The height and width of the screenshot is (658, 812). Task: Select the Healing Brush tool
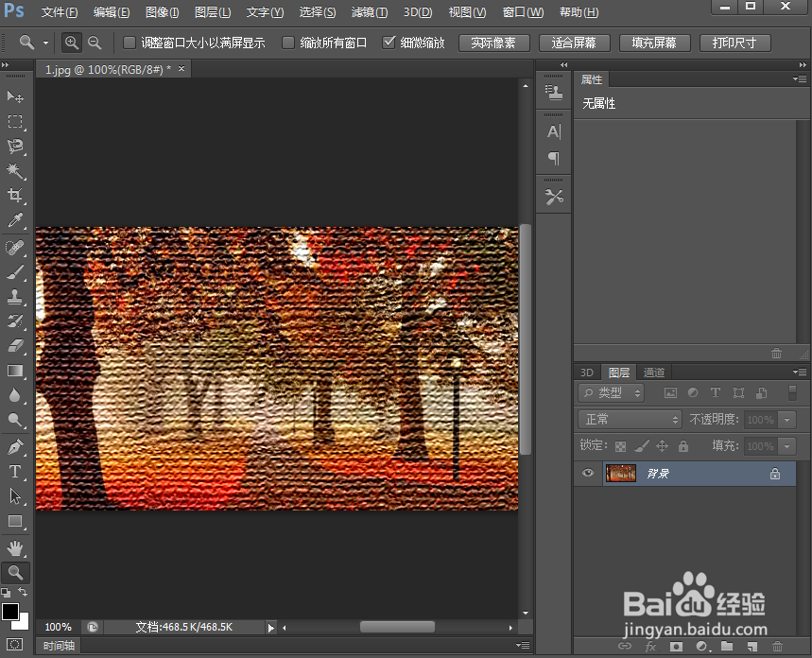(x=15, y=248)
